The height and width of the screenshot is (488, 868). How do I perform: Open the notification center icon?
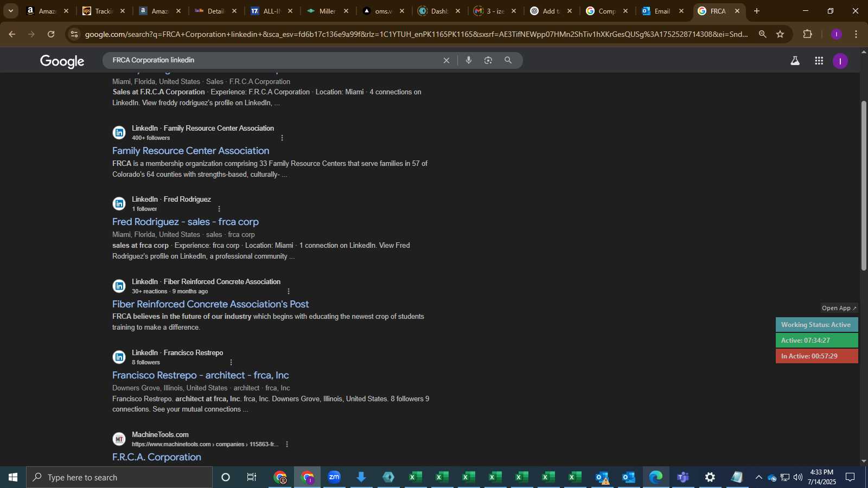tap(850, 477)
